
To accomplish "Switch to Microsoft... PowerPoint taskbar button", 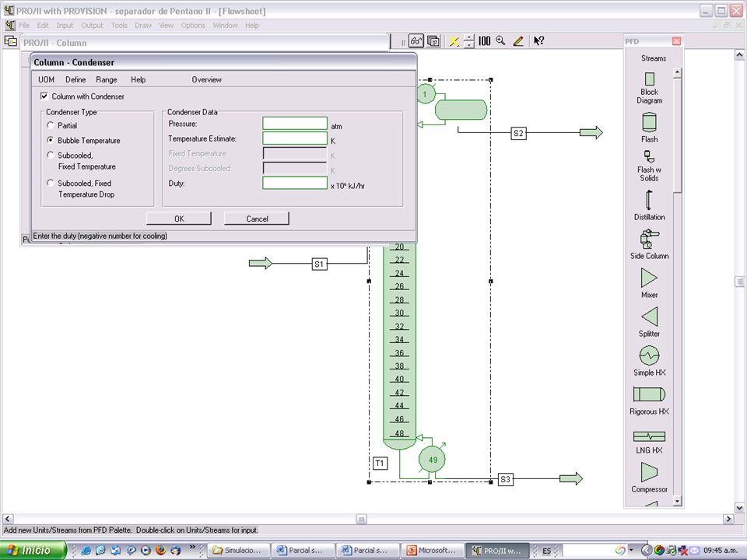I will point(433,551).
